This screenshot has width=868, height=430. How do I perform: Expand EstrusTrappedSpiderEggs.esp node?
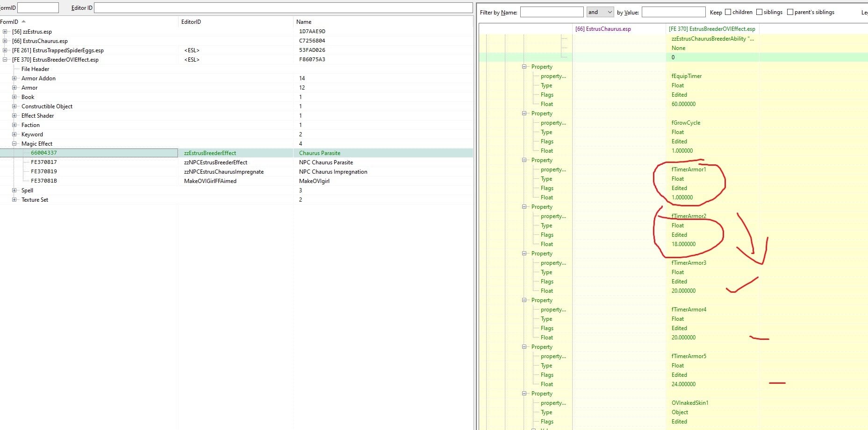pos(5,50)
